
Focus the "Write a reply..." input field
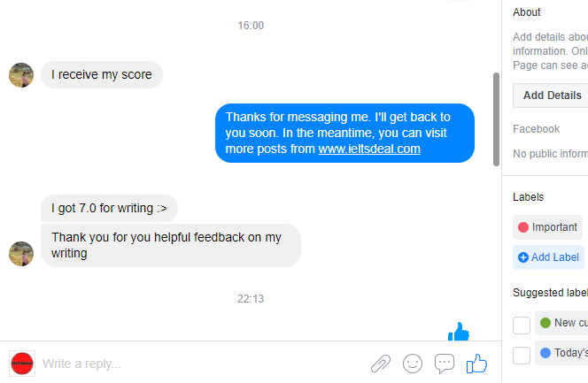click(x=195, y=364)
